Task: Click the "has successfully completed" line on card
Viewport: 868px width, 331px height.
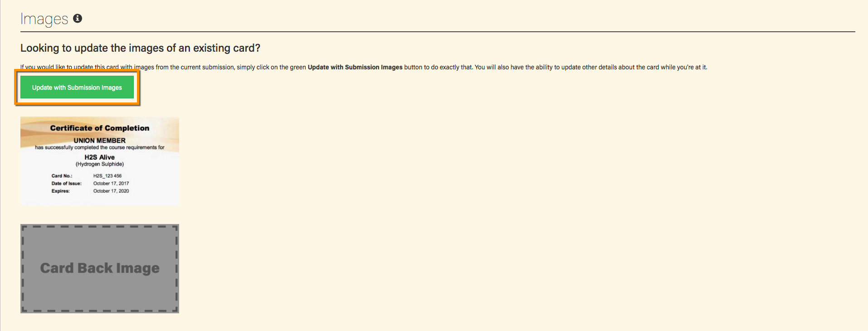Action: point(100,147)
